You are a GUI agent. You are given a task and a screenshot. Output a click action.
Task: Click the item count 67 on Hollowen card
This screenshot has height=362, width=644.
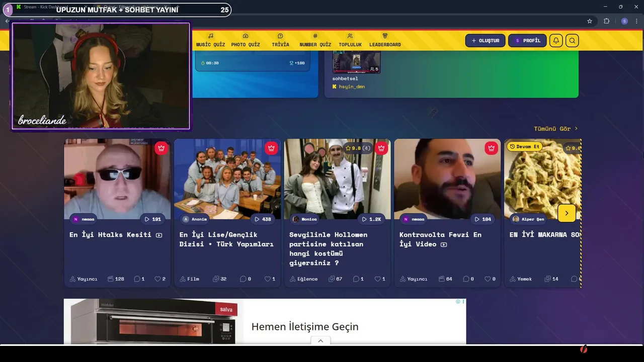pyautogui.click(x=336, y=279)
